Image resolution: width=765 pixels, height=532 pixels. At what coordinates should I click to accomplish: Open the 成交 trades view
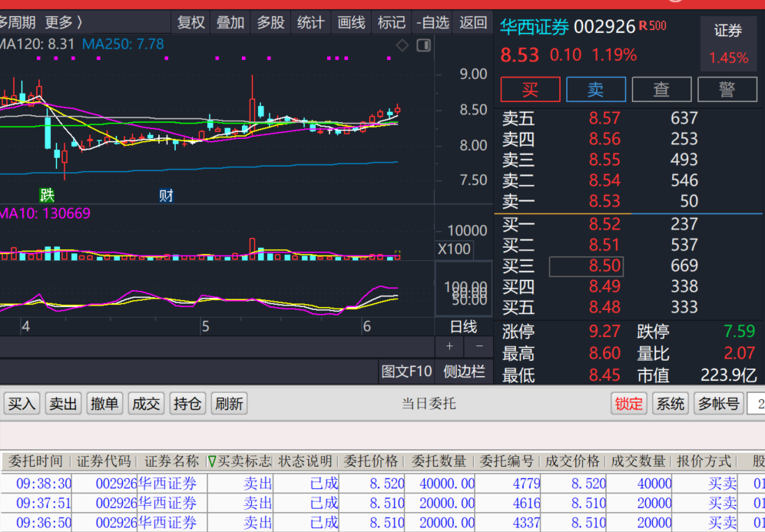click(146, 404)
